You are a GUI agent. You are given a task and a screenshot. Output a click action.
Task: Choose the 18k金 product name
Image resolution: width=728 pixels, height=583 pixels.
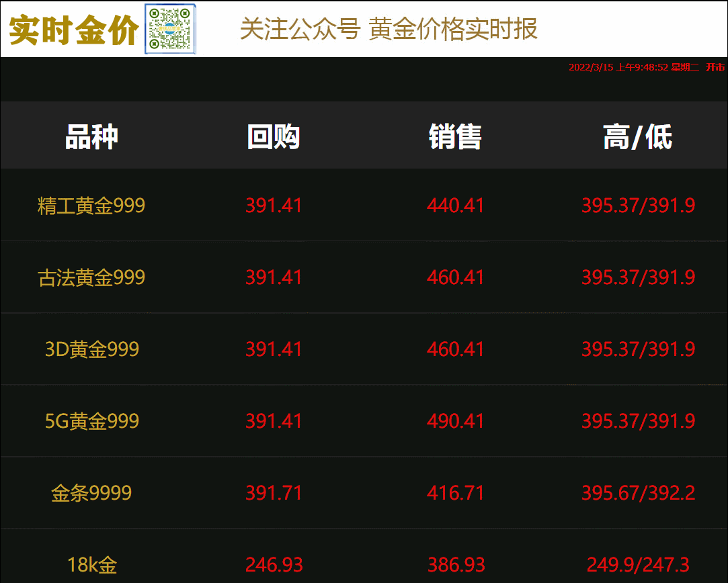coord(91,565)
